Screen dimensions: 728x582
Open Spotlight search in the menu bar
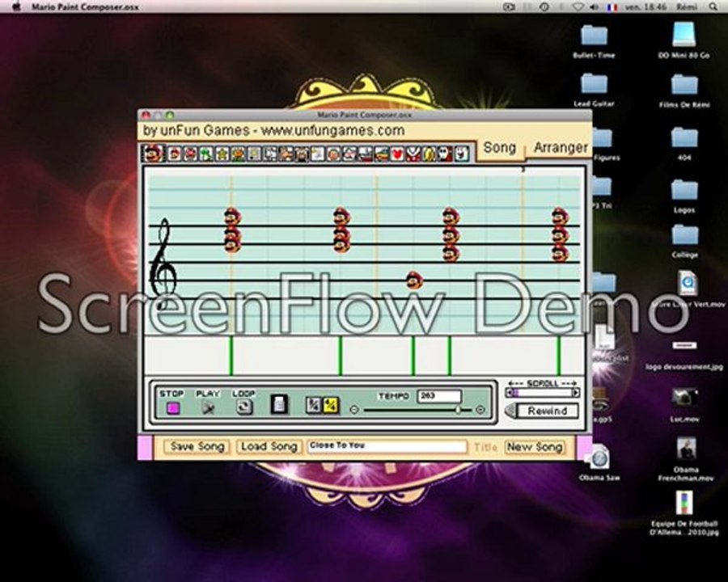click(713, 7)
